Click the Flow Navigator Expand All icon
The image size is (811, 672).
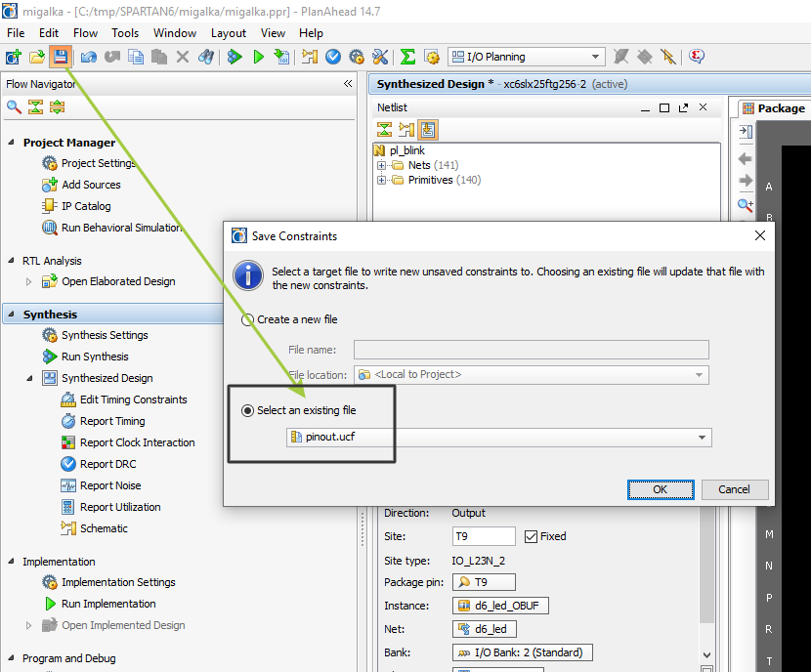pyautogui.click(x=58, y=107)
